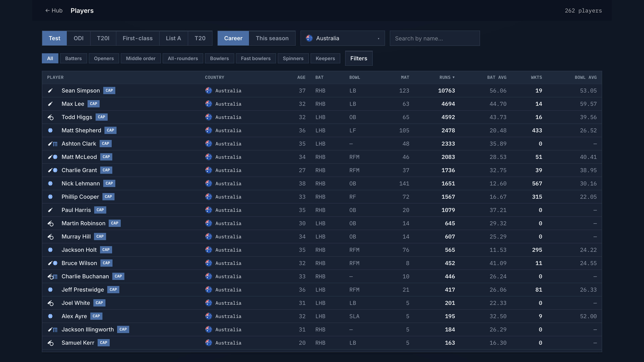Toggle the Batters role filter
The image size is (644, 362).
click(73, 58)
